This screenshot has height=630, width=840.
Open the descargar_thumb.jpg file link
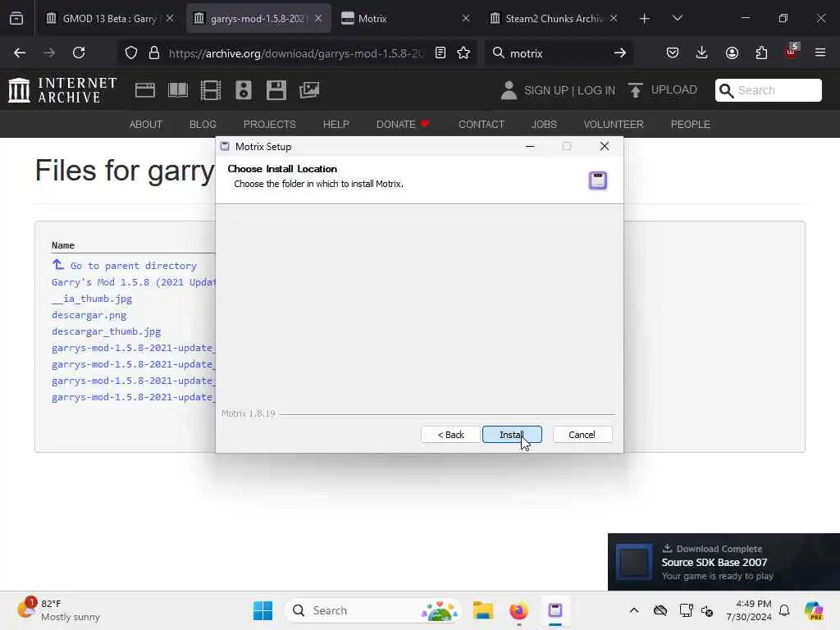106,331
